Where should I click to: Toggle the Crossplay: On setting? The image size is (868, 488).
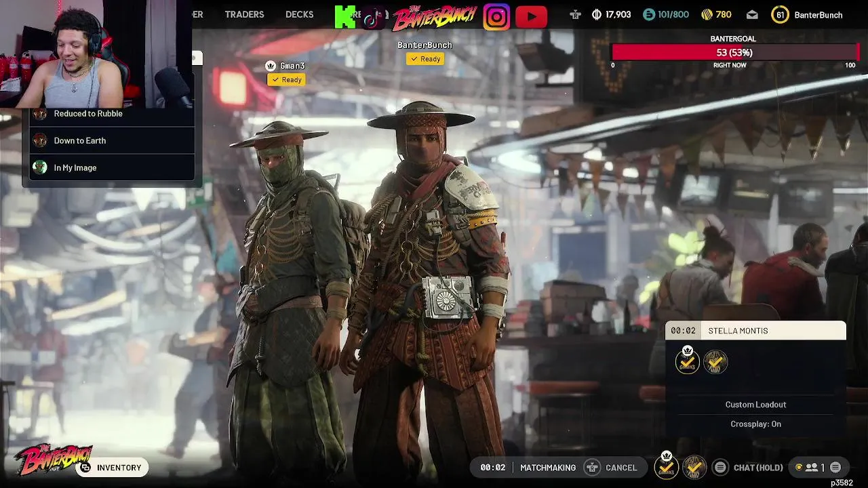[755, 424]
